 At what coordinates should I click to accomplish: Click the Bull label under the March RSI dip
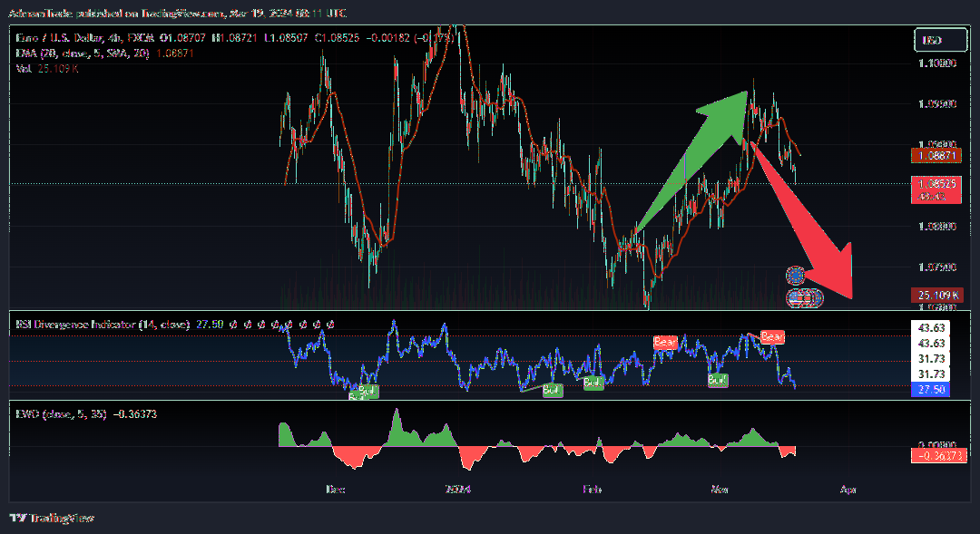point(718,380)
